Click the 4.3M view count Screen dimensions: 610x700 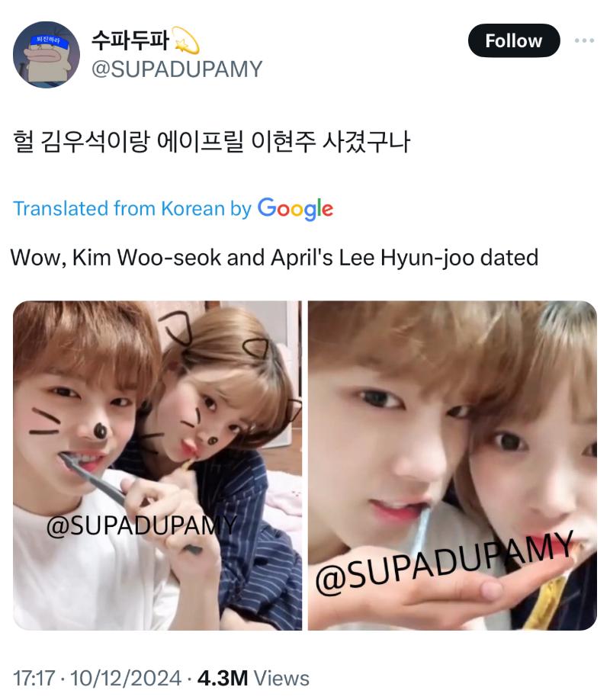pos(223,678)
